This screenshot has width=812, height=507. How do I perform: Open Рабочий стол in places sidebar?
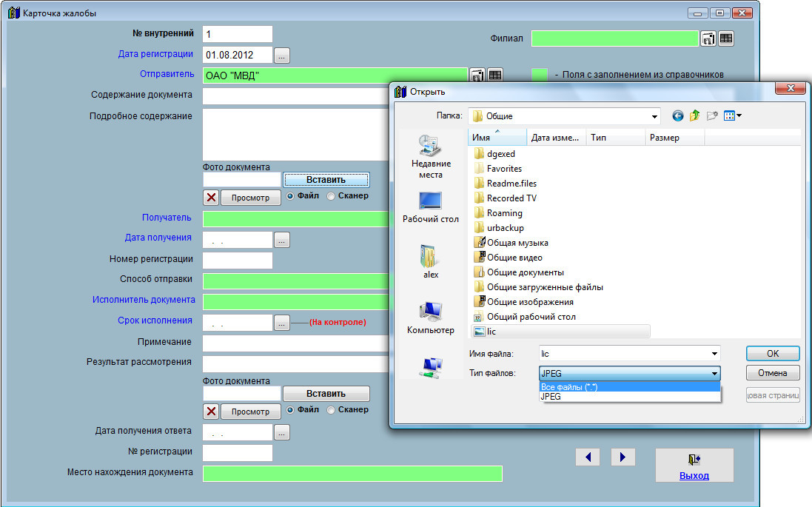[x=430, y=207]
